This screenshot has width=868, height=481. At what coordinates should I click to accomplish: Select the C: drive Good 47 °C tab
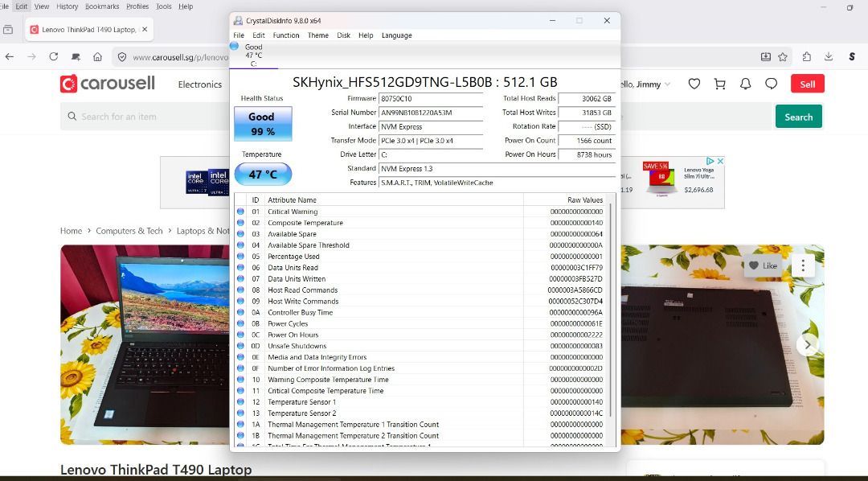[x=253, y=55]
